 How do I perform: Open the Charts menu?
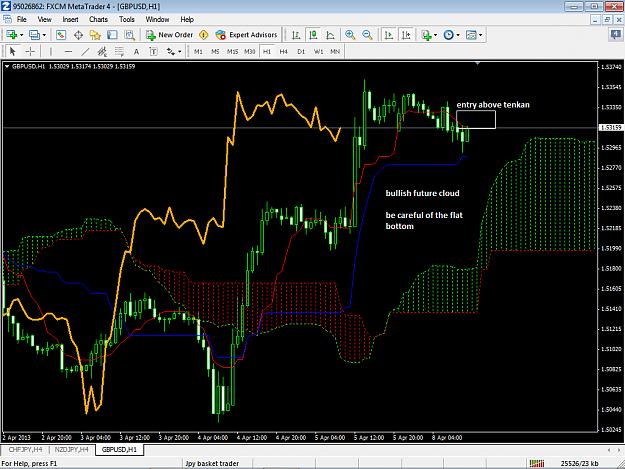click(98, 19)
